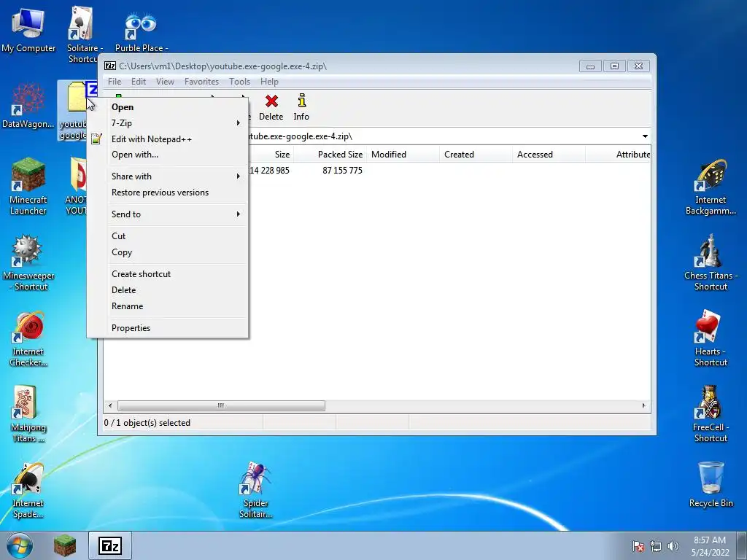
Task: Select the Solitaire shortcut desktop icon
Action: [83, 34]
